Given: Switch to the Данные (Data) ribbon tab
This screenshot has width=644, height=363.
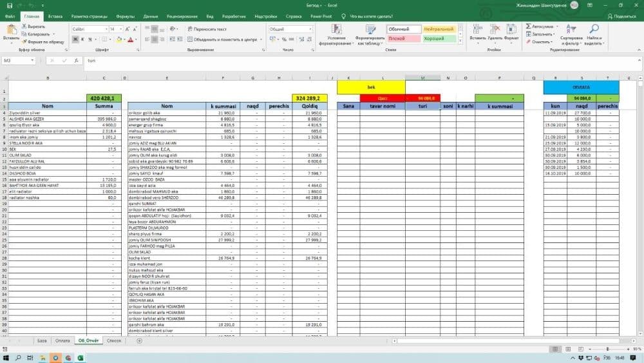Looking at the screenshot, I should pyautogui.click(x=150, y=17).
